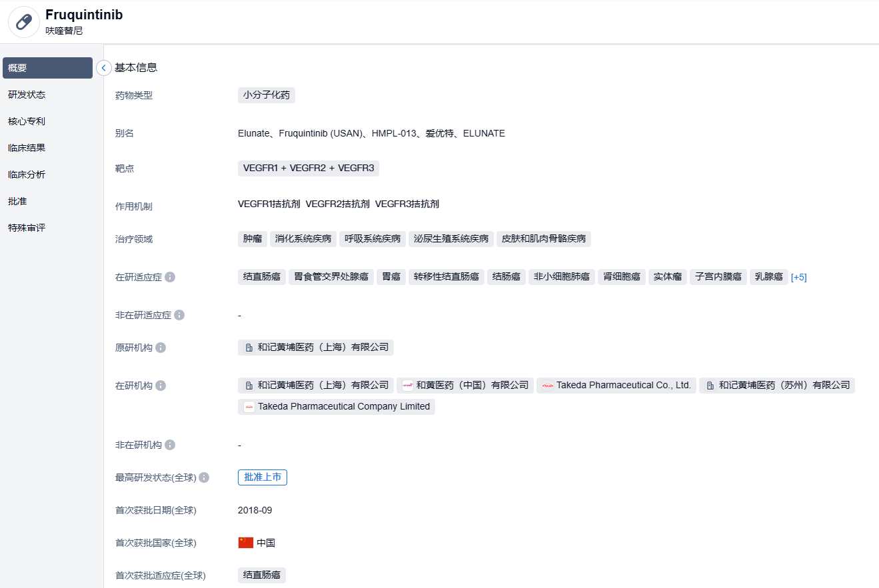Select 临床结果 from the side menu
Viewport: 879px width, 588px height.
27,148
